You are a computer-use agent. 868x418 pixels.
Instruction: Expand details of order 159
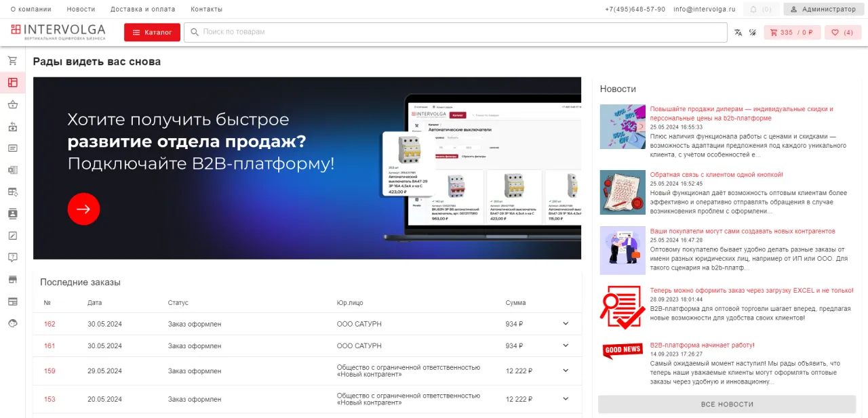(565, 371)
